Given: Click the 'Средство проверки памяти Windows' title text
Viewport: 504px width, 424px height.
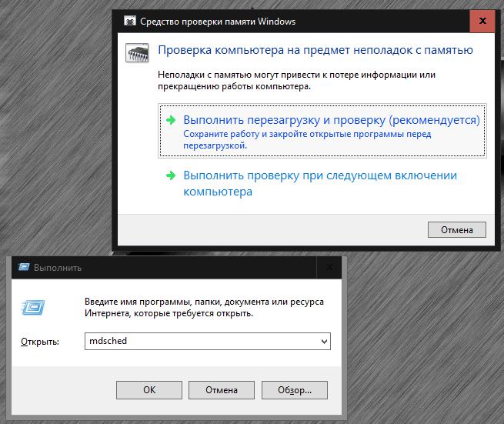Looking at the screenshot, I should (218, 22).
